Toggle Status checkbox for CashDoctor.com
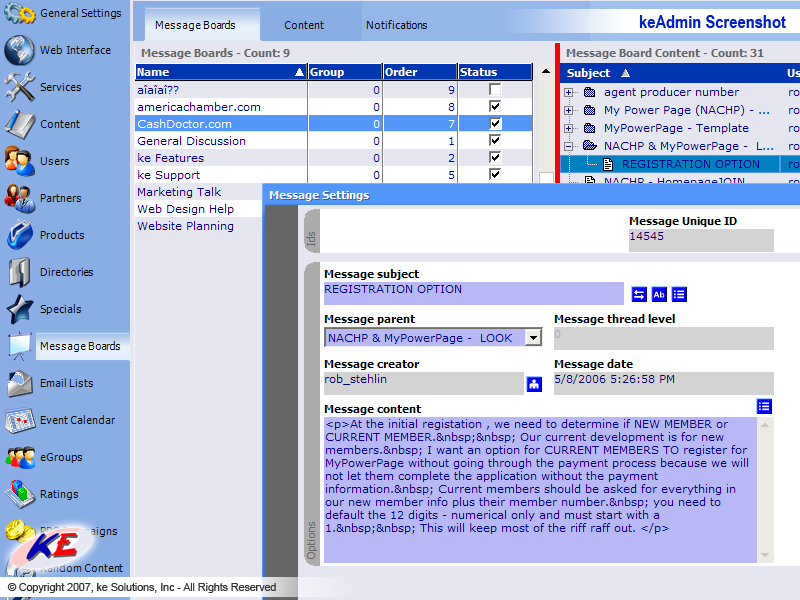This screenshot has width=800, height=600. (495, 123)
